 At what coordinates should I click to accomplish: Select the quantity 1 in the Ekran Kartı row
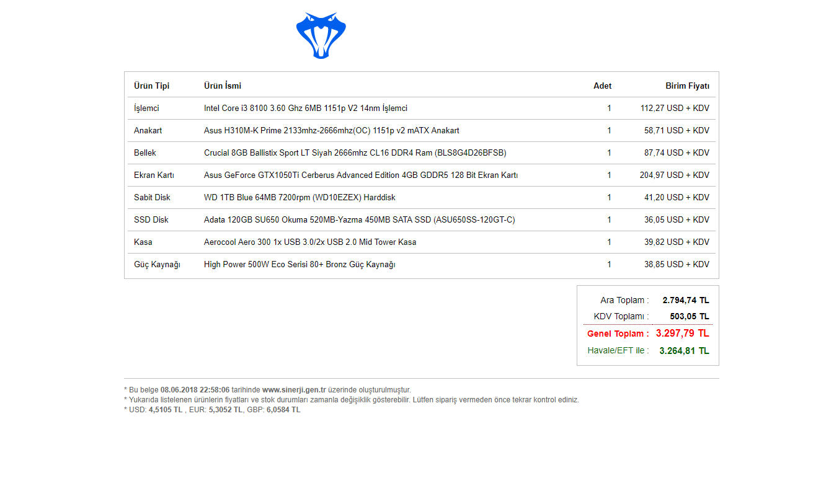point(609,175)
